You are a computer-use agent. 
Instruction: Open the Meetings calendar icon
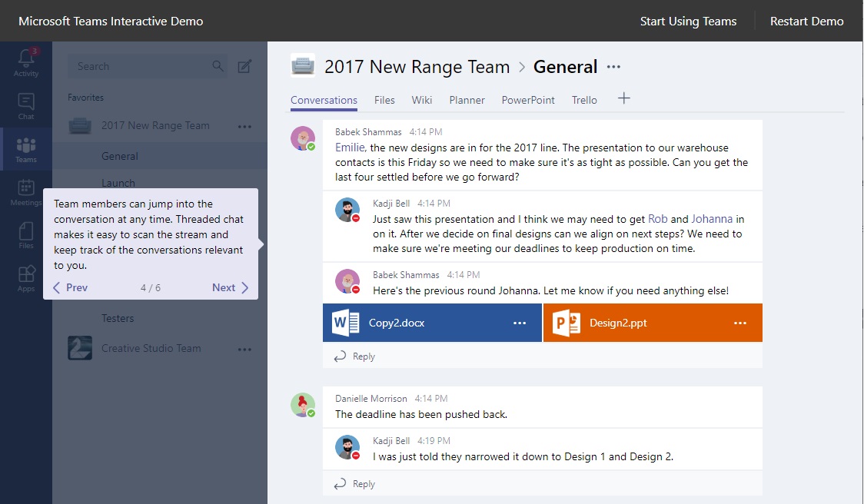coord(26,193)
